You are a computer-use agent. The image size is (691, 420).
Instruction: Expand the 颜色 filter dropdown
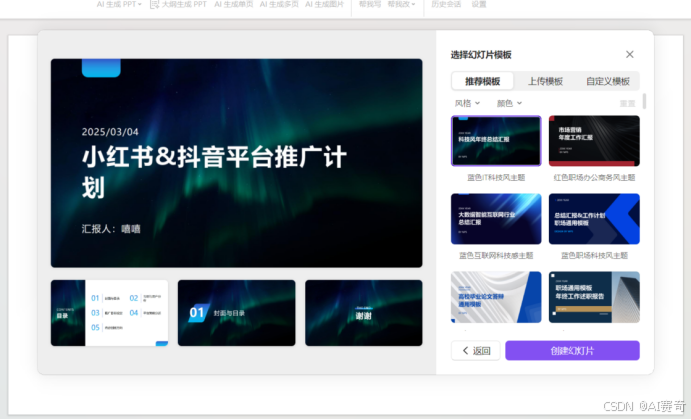(509, 103)
